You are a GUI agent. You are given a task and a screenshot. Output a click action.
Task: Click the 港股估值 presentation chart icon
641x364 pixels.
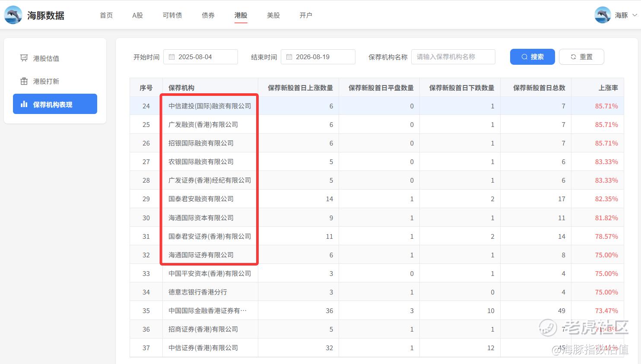pyautogui.click(x=24, y=58)
